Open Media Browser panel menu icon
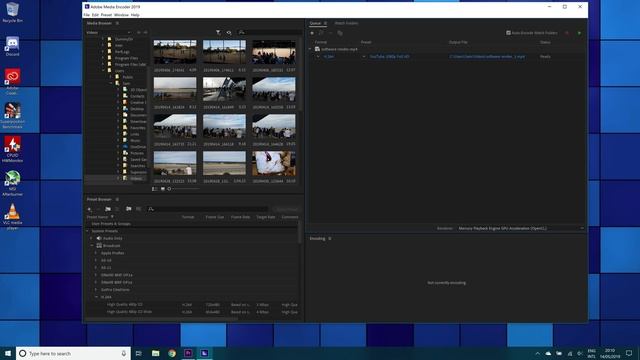The width and height of the screenshot is (640, 360). point(117,23)
